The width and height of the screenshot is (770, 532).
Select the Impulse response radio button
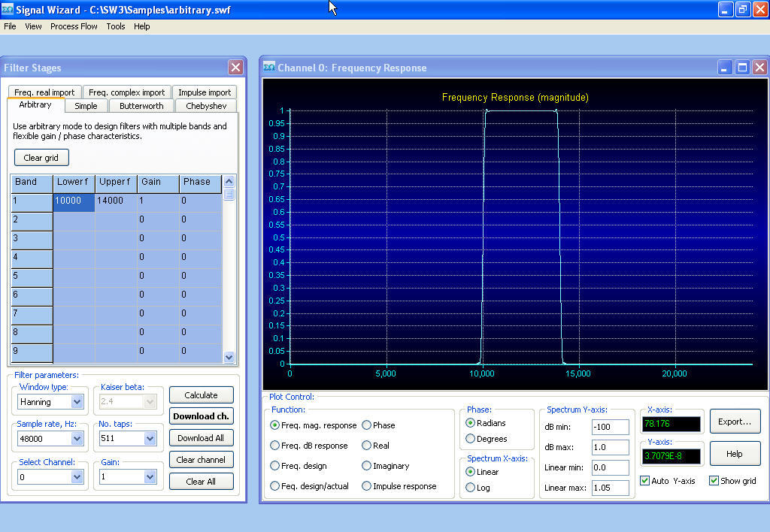pyautogui.click(x=366, y=486)
